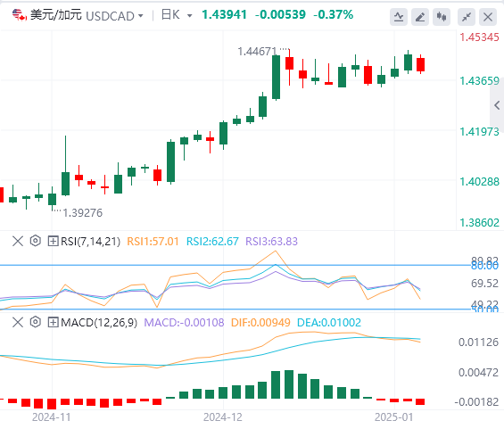This screenshot has width=504, height=429.
Task: Click the RSI3:63.83 value
Action: (271, 242)
